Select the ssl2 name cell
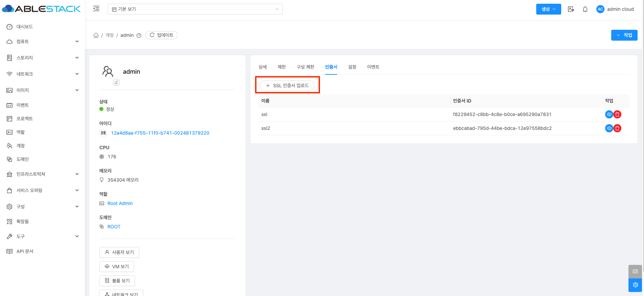 pos(354,128)
